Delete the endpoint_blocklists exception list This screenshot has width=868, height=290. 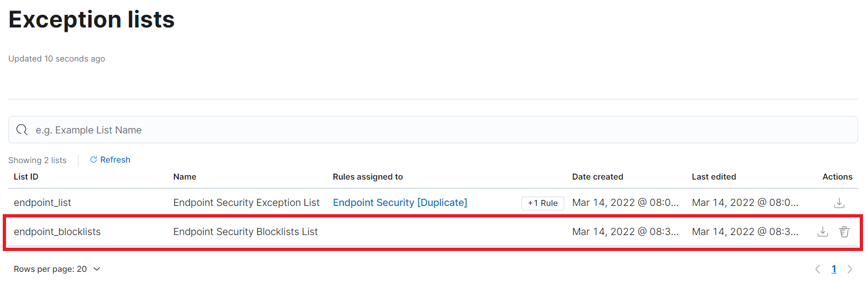tap(844, 232)
